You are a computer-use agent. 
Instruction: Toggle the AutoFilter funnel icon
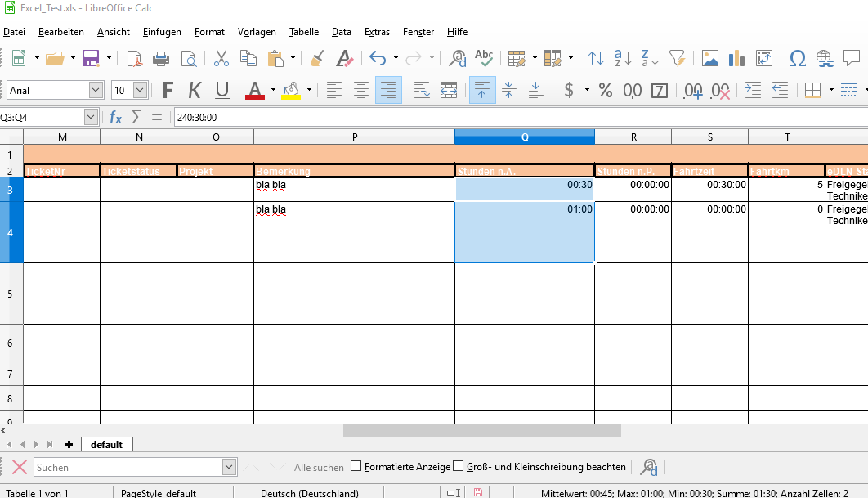[677, 58]
